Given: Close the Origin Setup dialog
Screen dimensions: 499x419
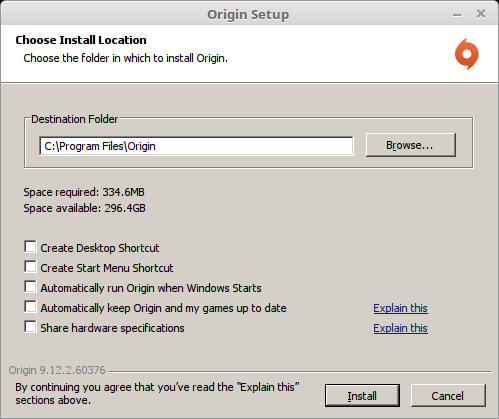Looking at the screenshot, I should tap(481, 14).
